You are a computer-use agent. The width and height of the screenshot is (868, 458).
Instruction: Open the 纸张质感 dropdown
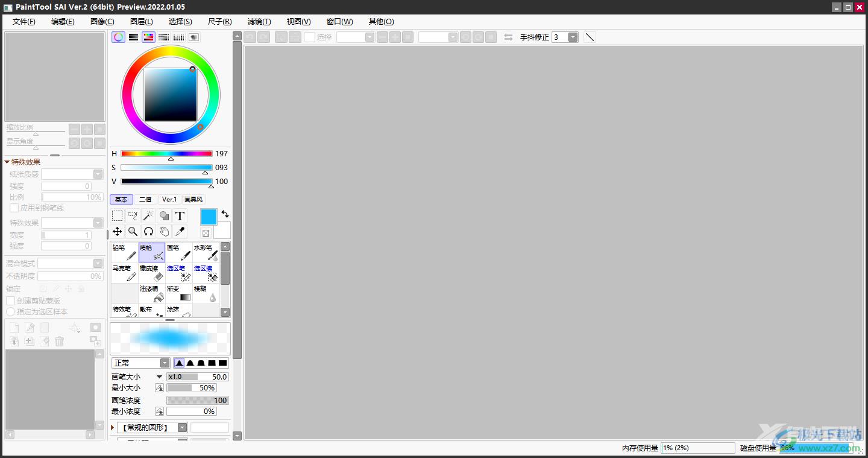pos(98,174)
